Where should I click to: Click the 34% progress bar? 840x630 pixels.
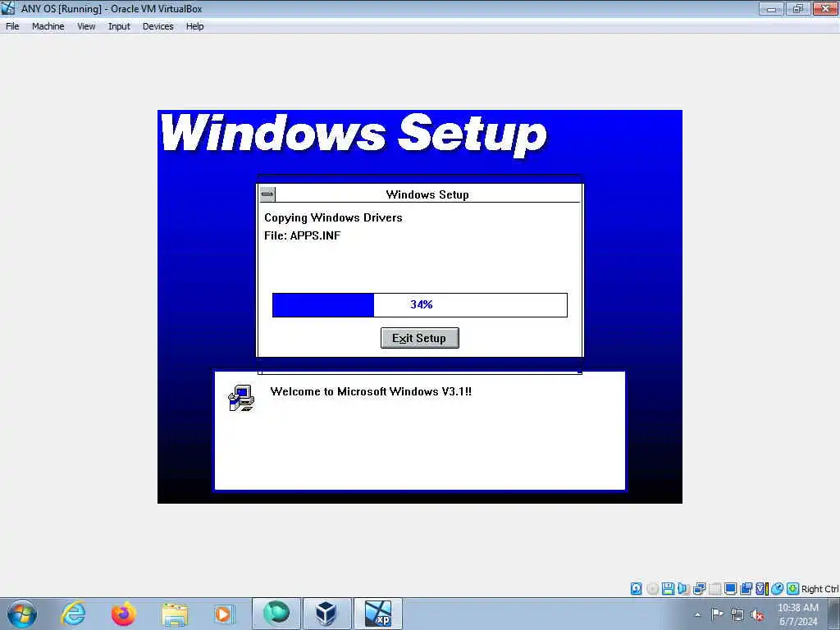[x=419, y=305]
